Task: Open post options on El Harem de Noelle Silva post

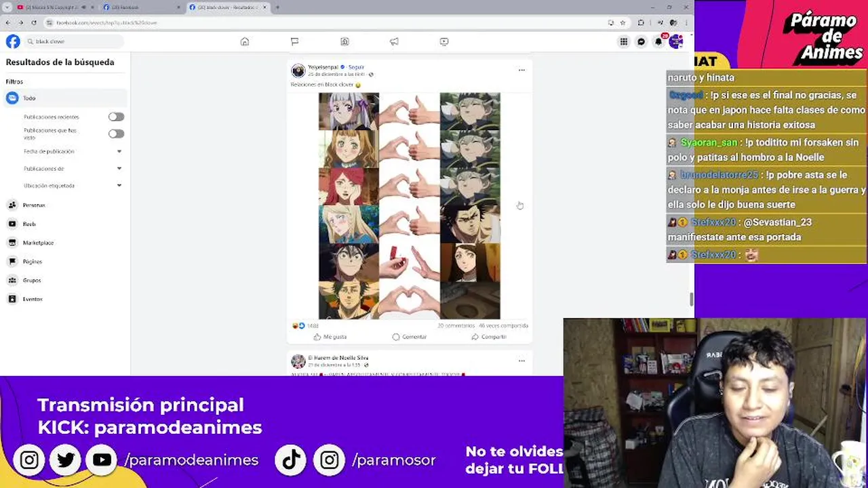Action: pos(521,361)
